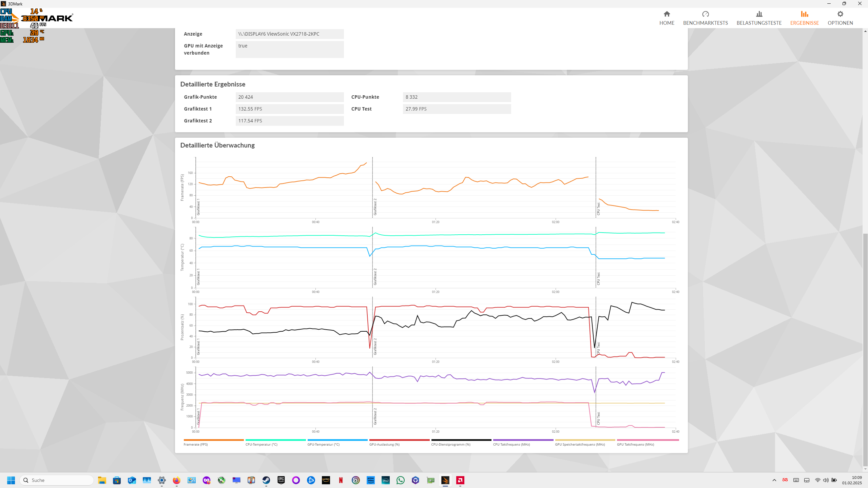Go to BENCHMARKTESTS section
The height and width of the screenshot is (488, 868).
[705, 18]
